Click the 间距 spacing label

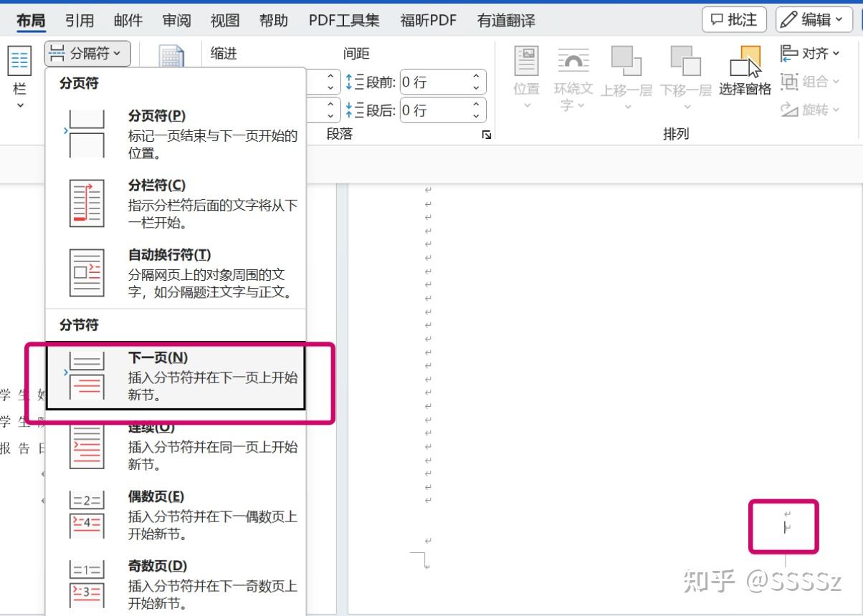(x=356, y=53)
